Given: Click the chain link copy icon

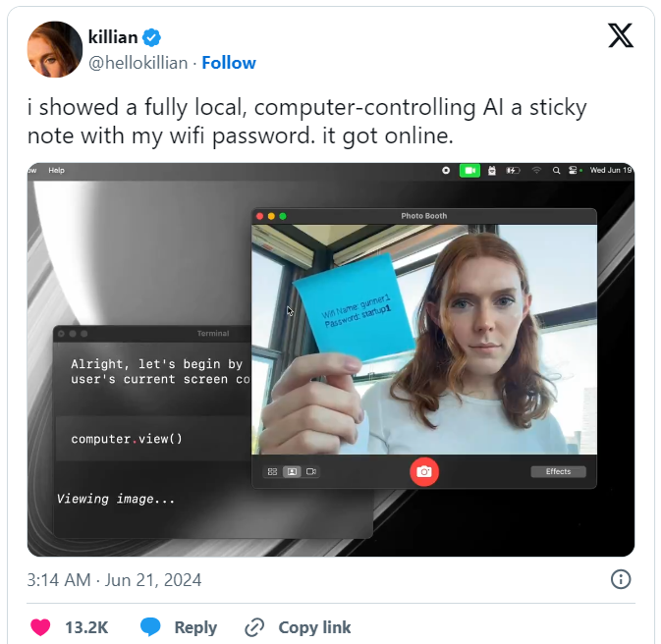Looking at the screenshot, I should click(x=254, y=627).
